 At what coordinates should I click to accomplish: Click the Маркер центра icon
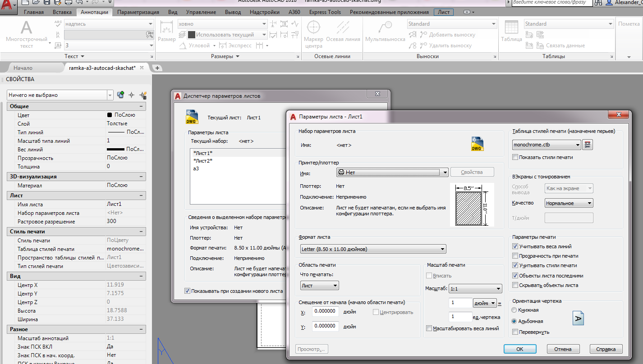(x=313, y=29)
